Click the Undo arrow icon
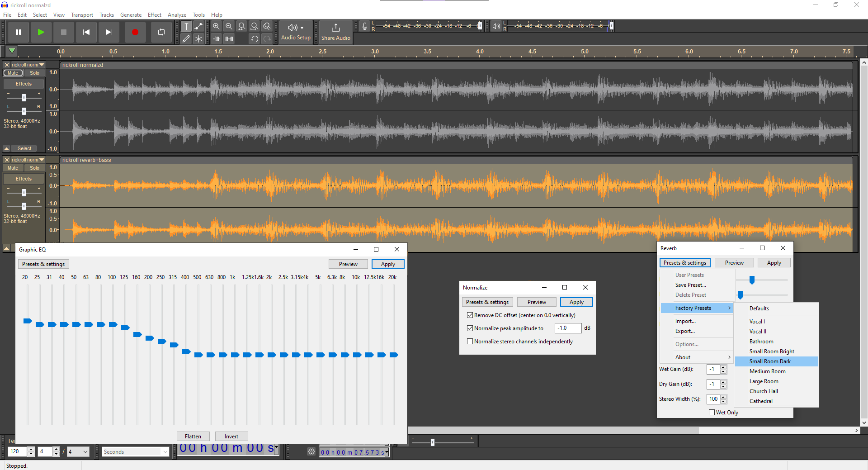The width and height of the screenshot is (868, 470). (x=255, y=39)
